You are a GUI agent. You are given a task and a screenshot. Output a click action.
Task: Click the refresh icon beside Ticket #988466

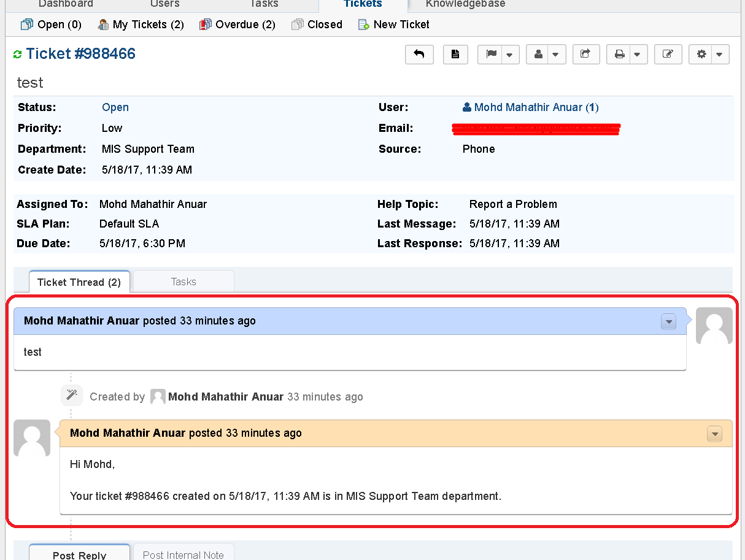pos(18,53)
